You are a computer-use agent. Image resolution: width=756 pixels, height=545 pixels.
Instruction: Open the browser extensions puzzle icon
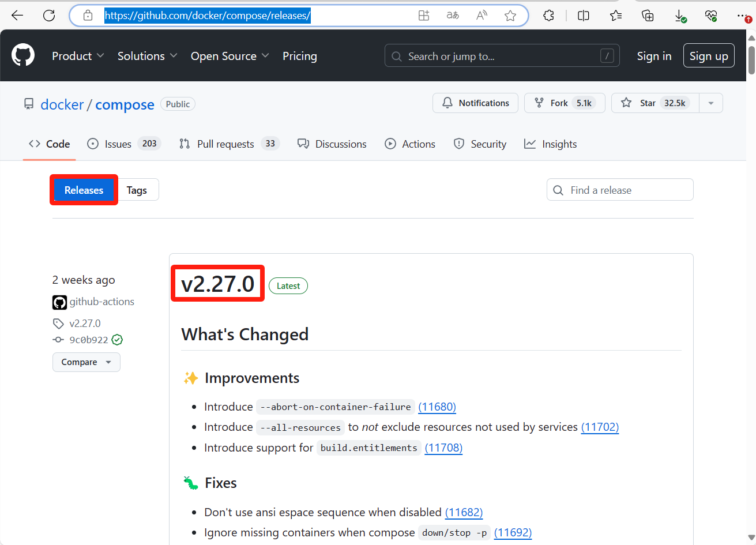(549, 16)
